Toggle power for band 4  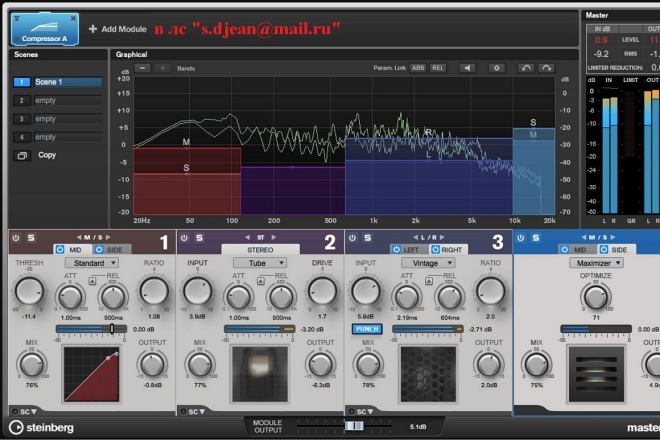[x=521, y=238]
